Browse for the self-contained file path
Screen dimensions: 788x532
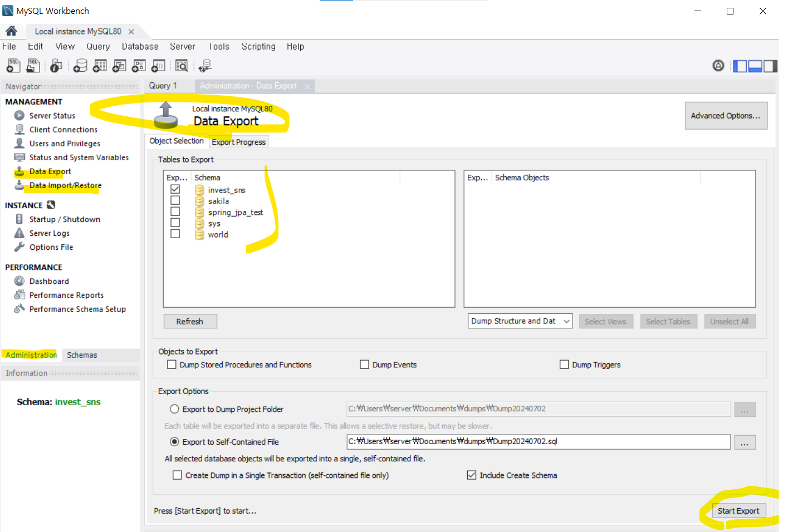[x=745, y=442]
